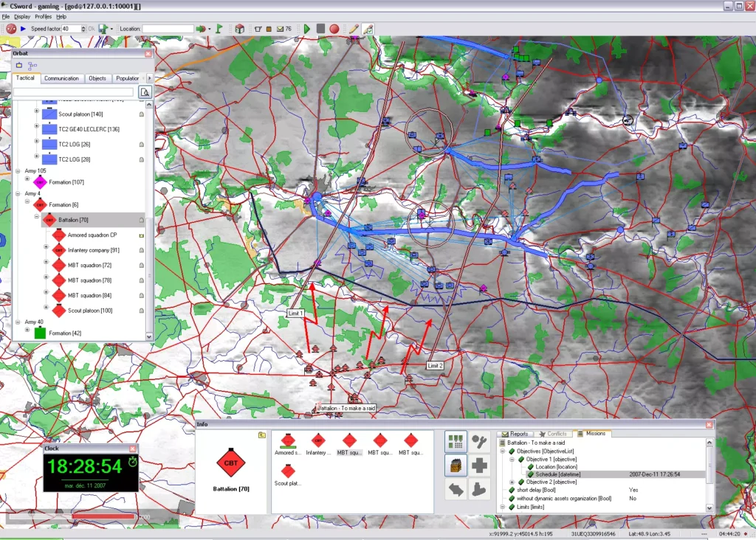Switch to the Communication tab in Orbat
The height and width of the screenshot is (540, 756).
(61, 78)
